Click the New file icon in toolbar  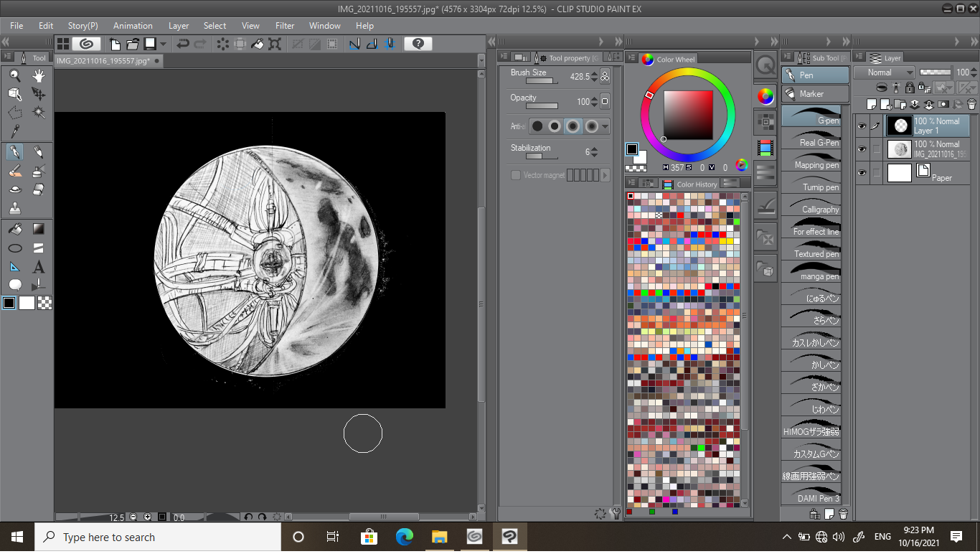click(x=116, y=44)
